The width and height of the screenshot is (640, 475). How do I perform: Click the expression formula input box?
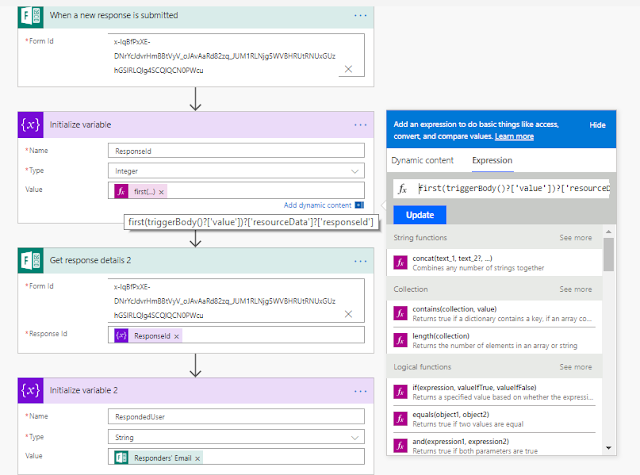click(x=513, y=188)
